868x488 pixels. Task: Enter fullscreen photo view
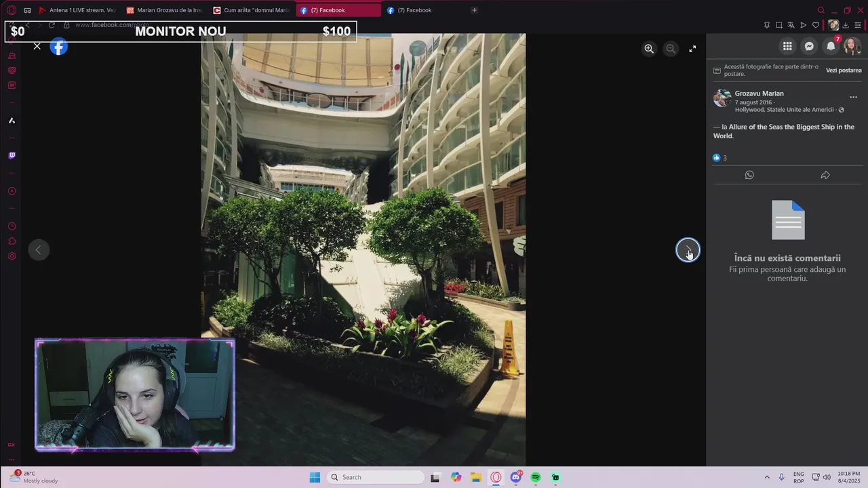[x=692, y=49]
